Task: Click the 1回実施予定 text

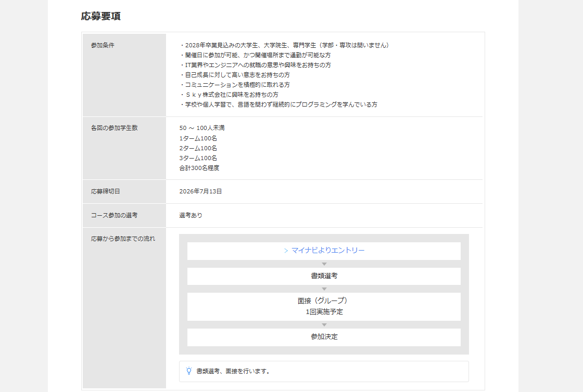Action: click(x=324, y=312)
